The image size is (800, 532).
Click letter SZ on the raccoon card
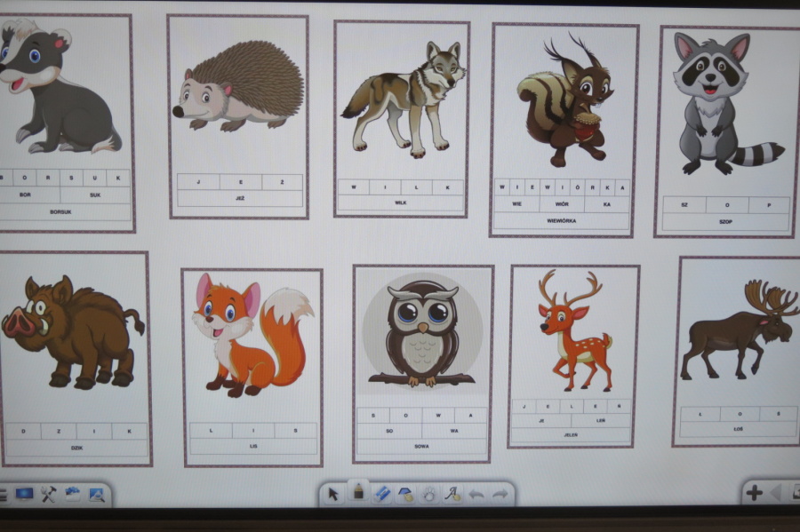pos(684,205)
